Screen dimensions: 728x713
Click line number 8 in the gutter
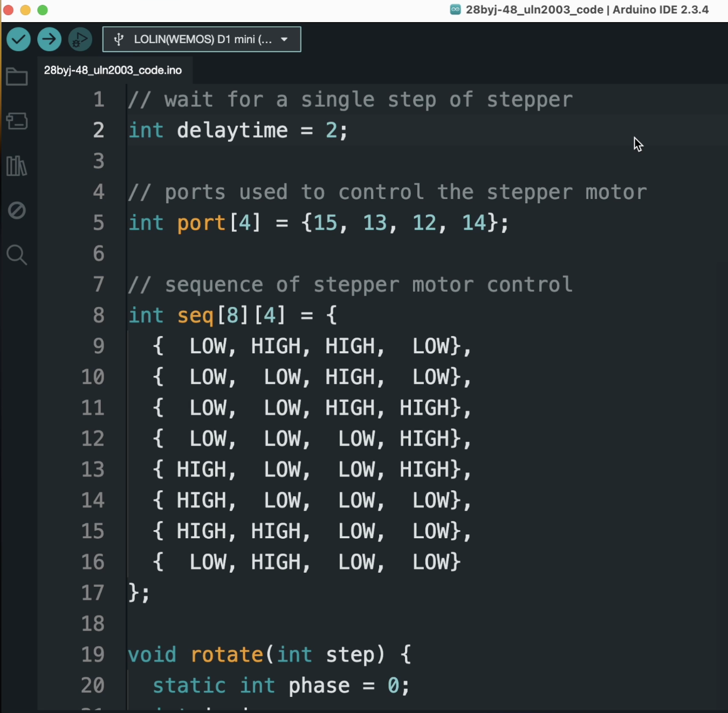(99, 315)
